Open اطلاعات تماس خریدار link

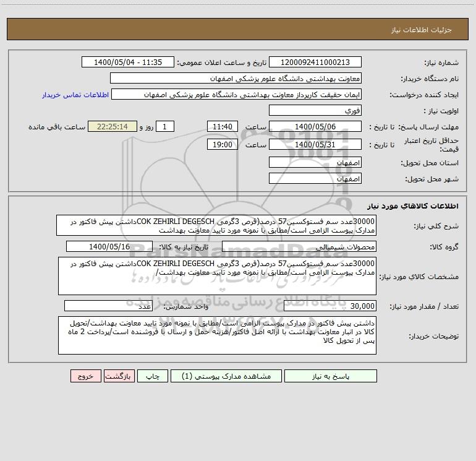[75, 95]
